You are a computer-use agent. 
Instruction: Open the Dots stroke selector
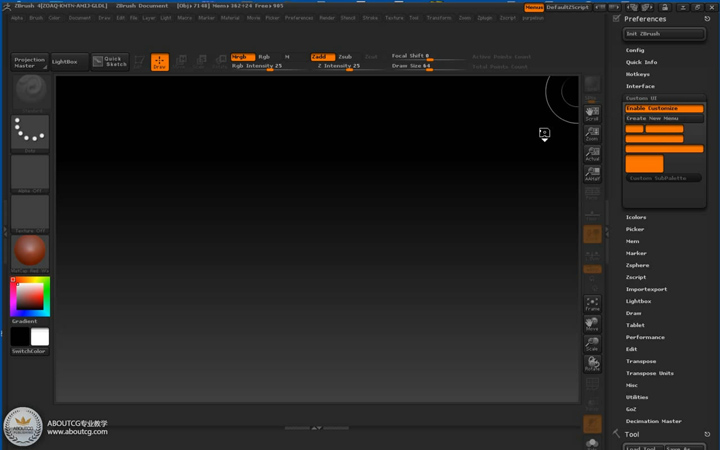pos(30,134)
